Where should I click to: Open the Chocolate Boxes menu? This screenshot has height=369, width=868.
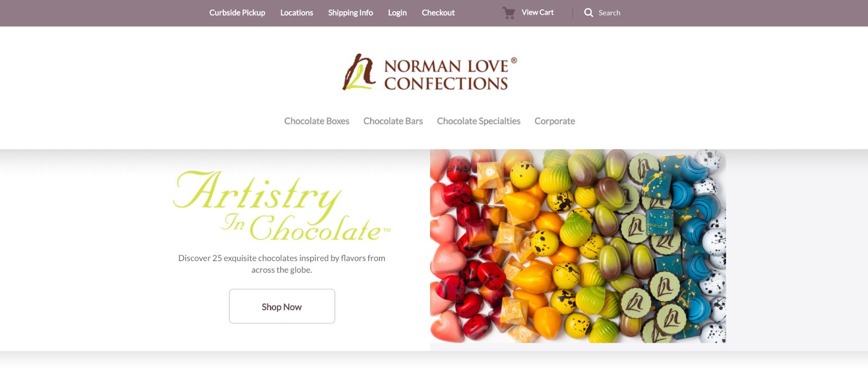point(317,121)
